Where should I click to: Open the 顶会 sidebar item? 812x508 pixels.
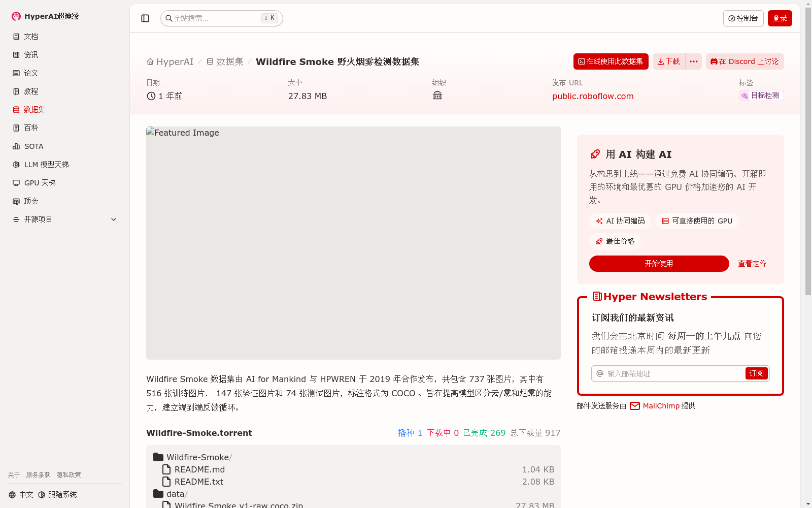pyautogui.click(x=65, y=201)
